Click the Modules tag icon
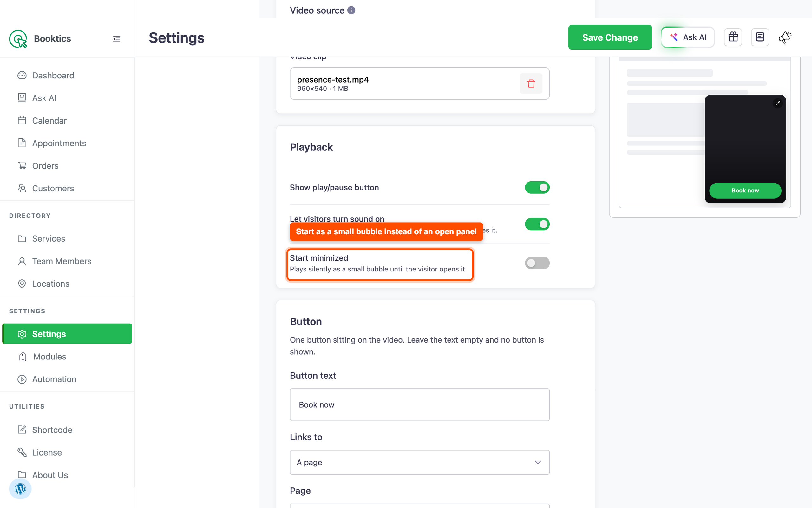 pos(23,357)
